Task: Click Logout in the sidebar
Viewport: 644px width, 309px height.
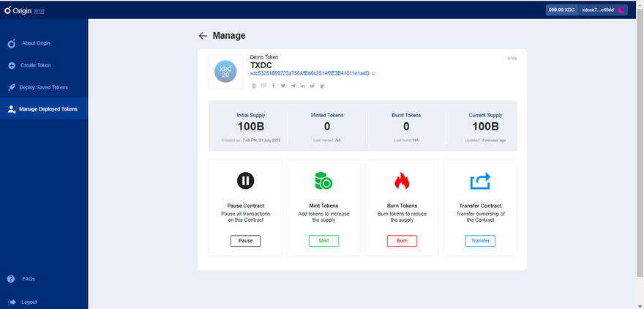Action: 29,302
